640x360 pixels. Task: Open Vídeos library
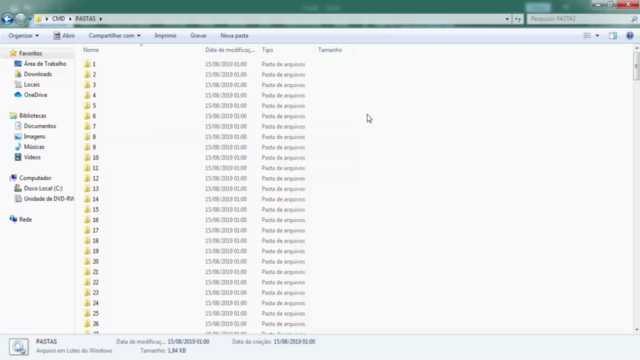point(32,157)
